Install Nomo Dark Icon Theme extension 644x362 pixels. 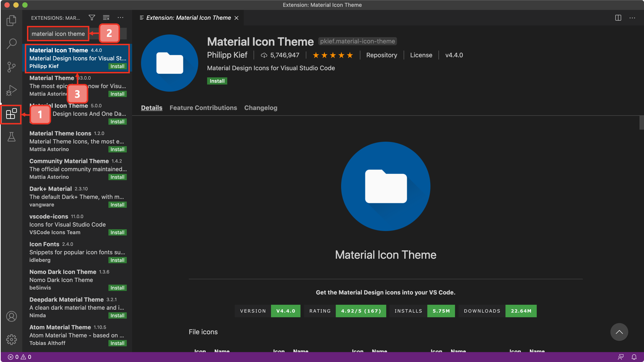tap(117, 288)
